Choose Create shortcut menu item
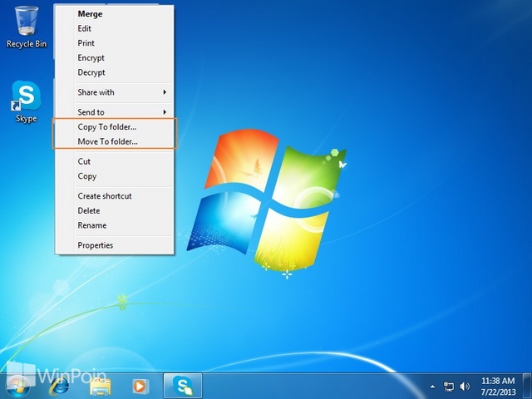 click(115, 196)
